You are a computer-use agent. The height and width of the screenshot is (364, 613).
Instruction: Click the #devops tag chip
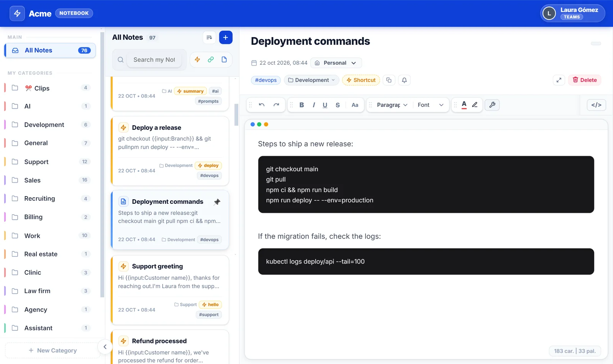(266, 80)
